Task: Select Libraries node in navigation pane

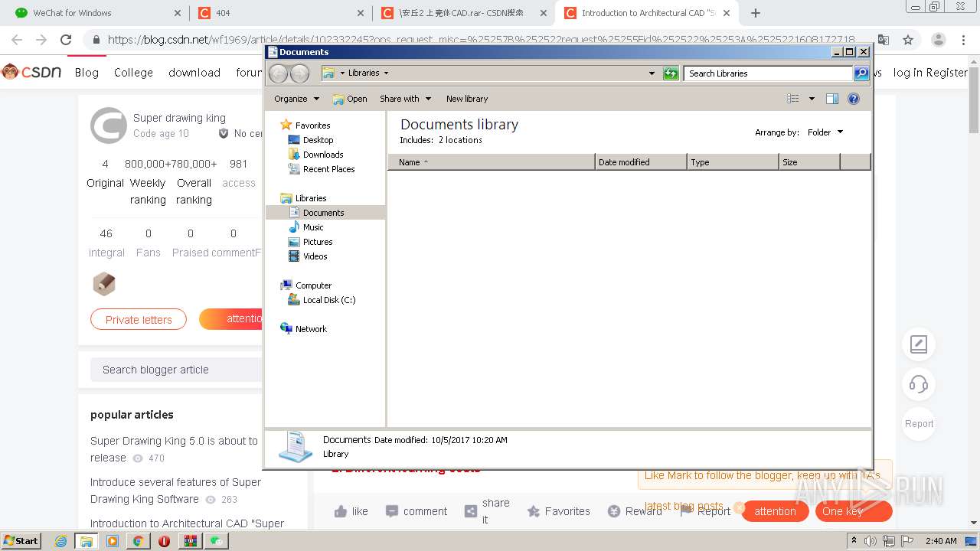Action: click(x=311, y=198)
